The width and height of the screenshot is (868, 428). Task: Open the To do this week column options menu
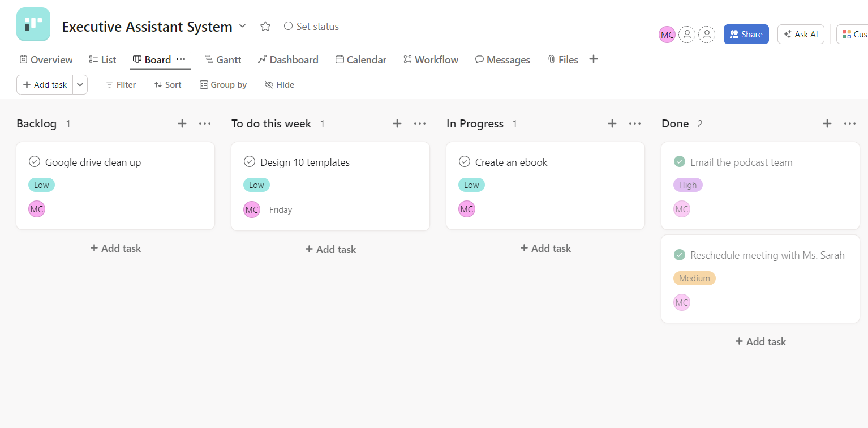click(x=420, y=123)
